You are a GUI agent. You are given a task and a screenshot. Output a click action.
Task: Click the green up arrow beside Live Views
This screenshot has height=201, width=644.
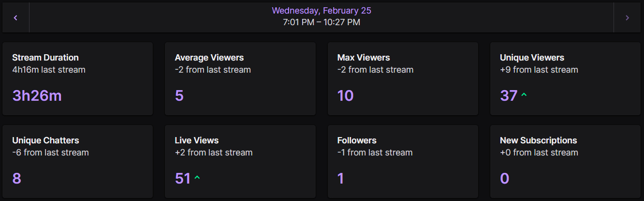(x=197, y=178)
